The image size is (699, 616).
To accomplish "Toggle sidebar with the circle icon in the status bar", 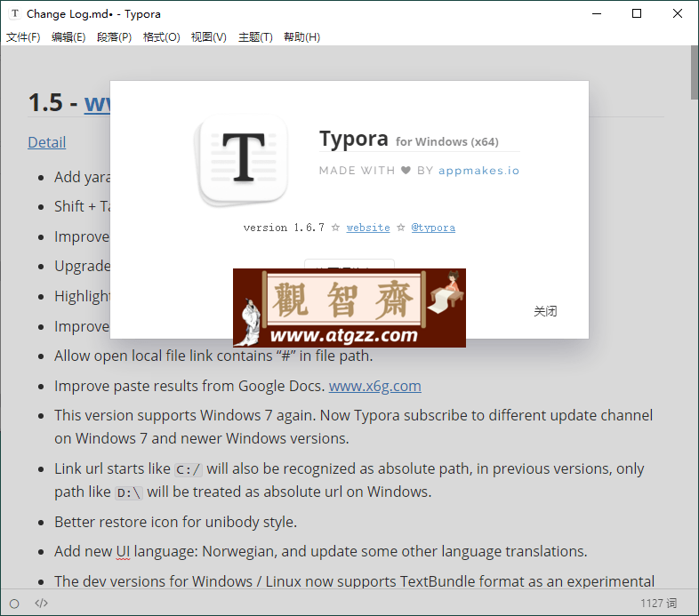I will (14, 604).
